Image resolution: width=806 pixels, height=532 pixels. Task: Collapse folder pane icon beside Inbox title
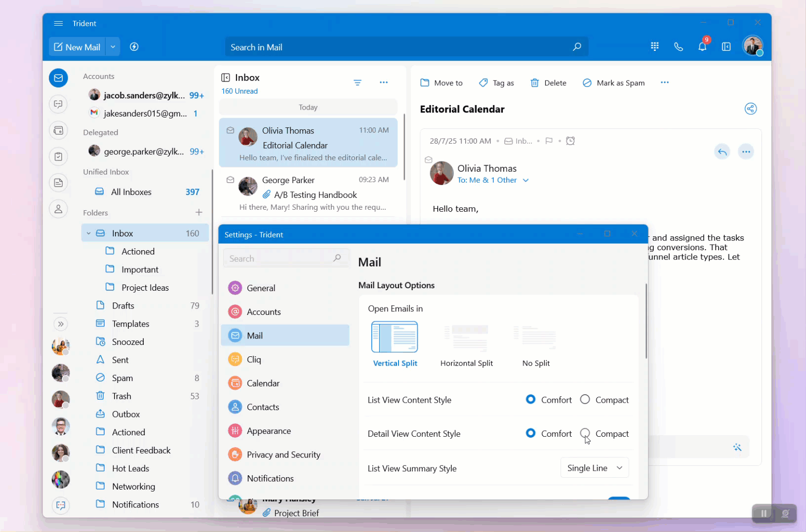(x=226, y=77)
